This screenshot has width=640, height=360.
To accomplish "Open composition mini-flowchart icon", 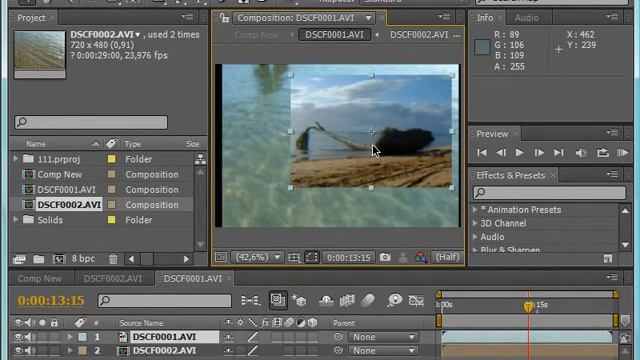I will coord(250,301).
